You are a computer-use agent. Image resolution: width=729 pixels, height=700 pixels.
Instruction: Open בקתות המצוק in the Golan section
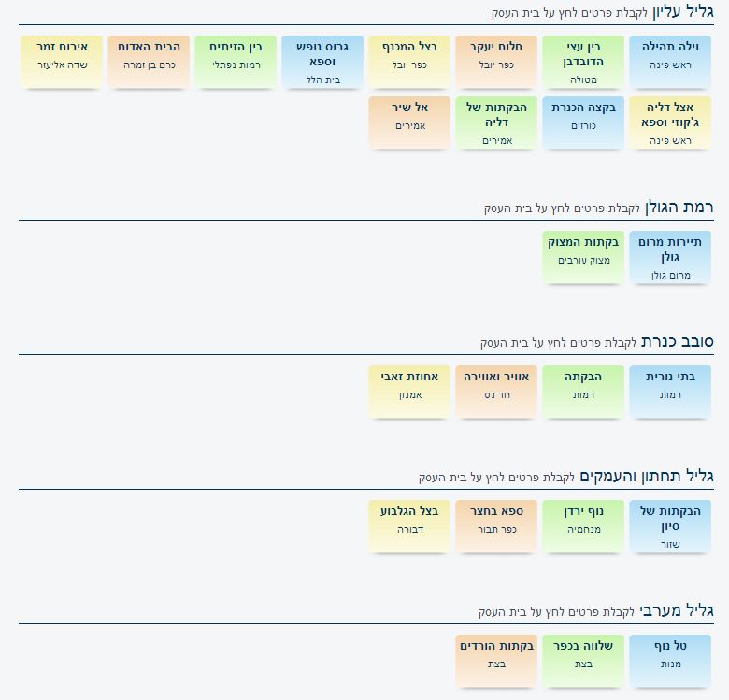[x=583, y=256]
